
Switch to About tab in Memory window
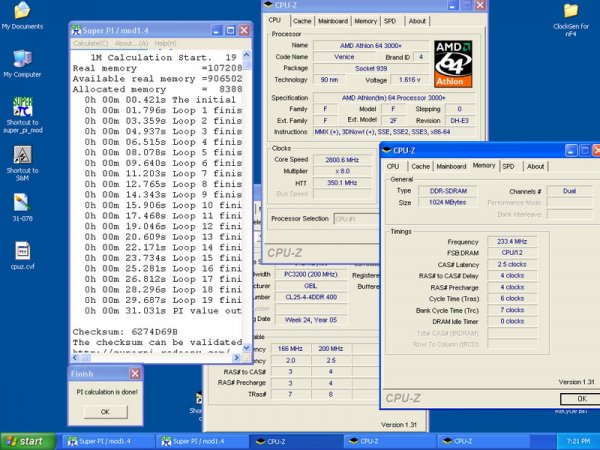click(x=535, y=166)
